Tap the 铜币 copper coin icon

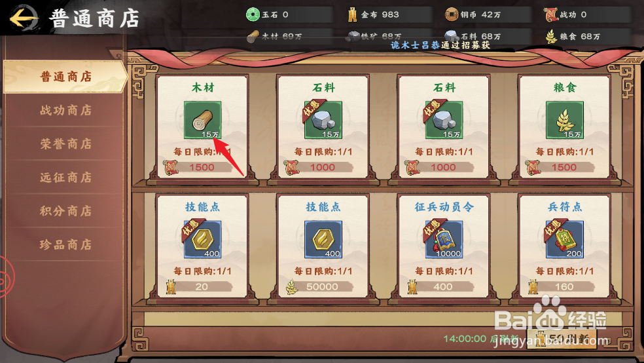452,15
